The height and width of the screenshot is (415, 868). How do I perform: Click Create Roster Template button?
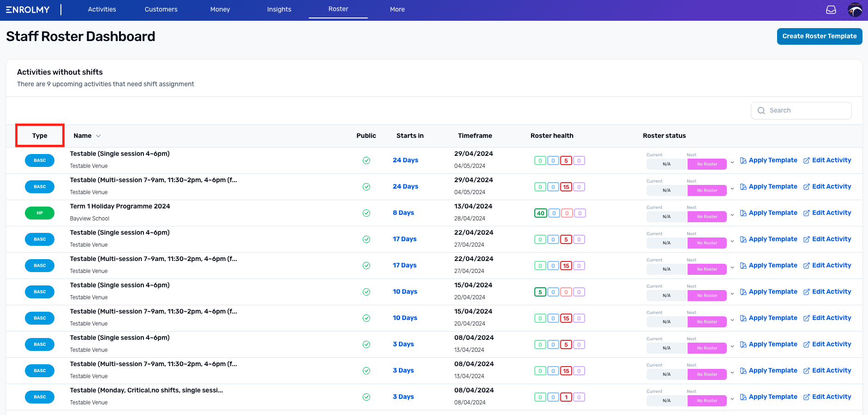point(820,36)
